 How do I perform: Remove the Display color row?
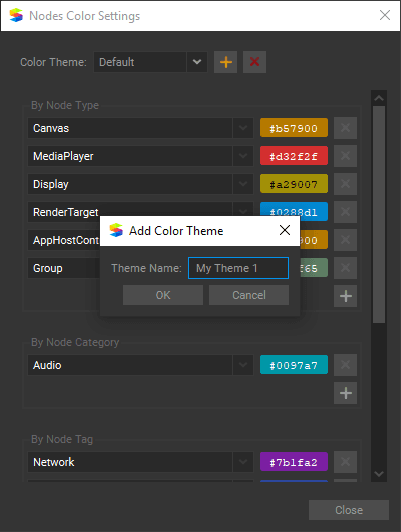tap(345, 184)
